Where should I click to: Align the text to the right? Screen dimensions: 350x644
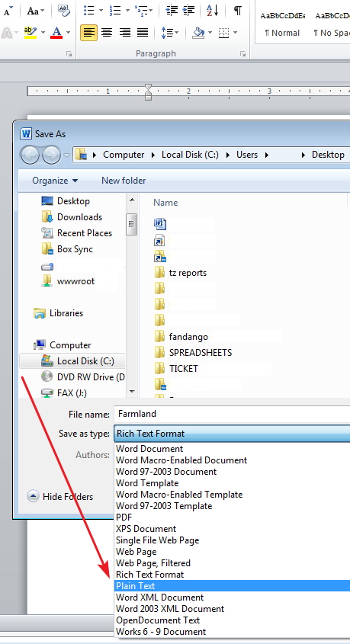[124, 33]
